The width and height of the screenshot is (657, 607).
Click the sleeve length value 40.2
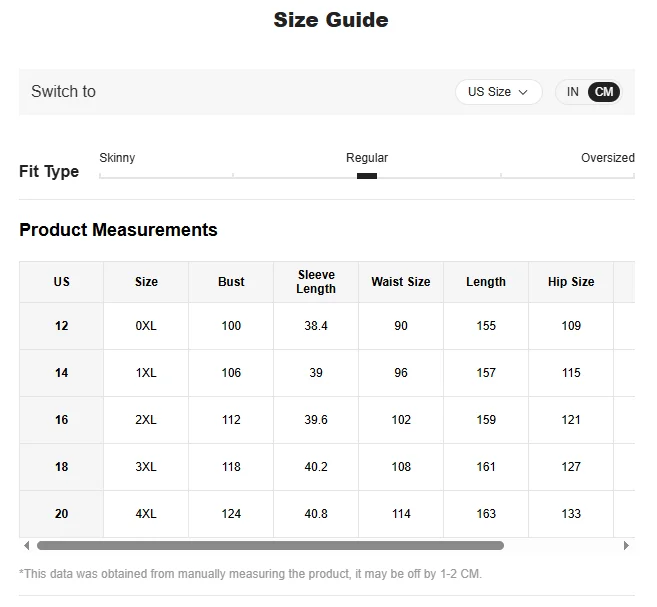(316, 467)
